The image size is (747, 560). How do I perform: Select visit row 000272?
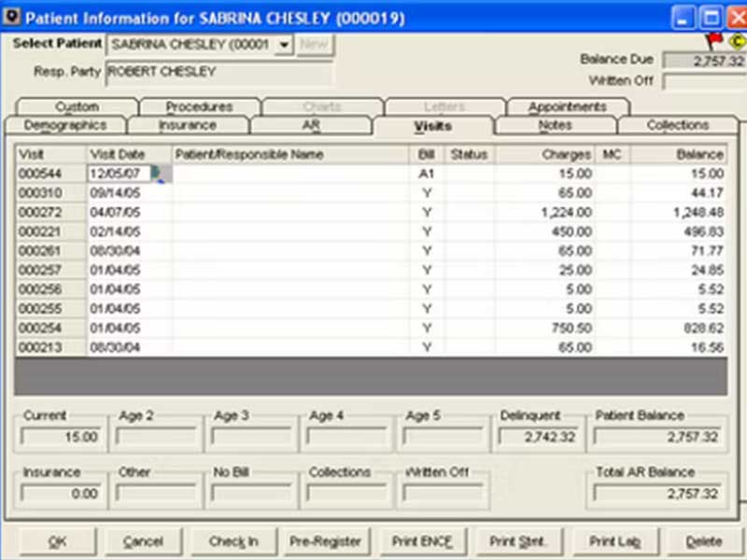[x=371, y=213]
